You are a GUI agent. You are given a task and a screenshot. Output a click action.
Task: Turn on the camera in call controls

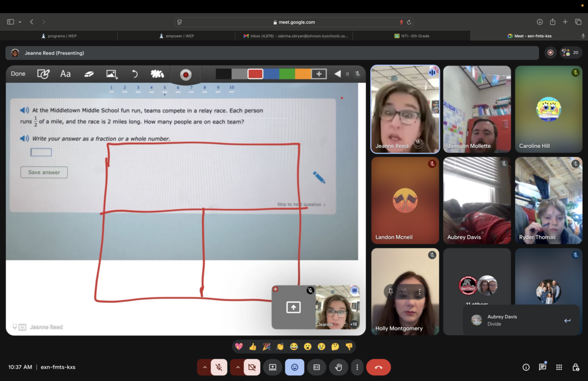click(x=252, y=367)
